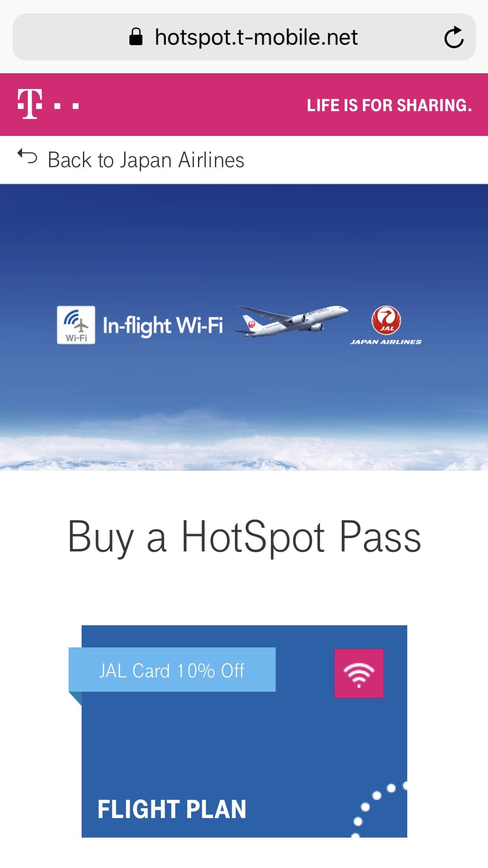Tap the pink Wi-Fi signal icon
Image resolution: width=488 pixels, height=868 pixels.
359,673
